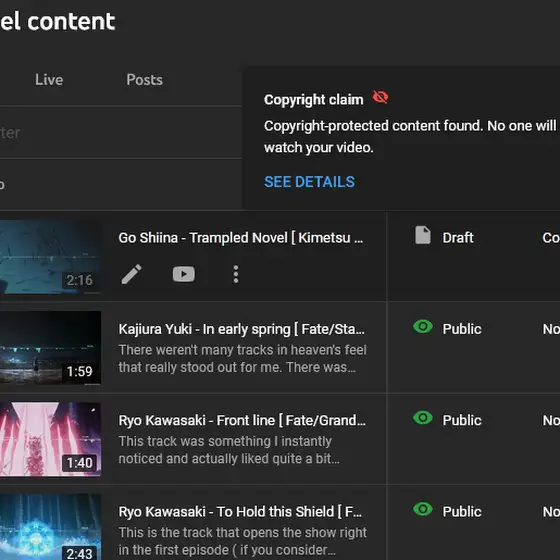560x560 pixels.
Task: Open SEE DETAILS for copyright claim
Action: pyautogui.click(x=309, y=182)
